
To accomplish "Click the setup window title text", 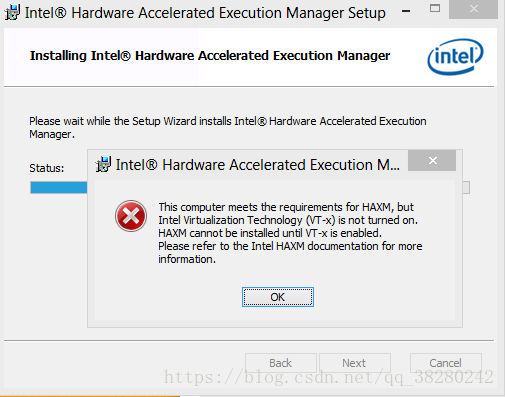I will tap(205, 13).
